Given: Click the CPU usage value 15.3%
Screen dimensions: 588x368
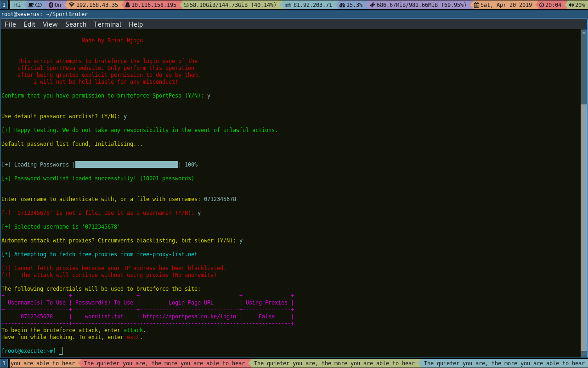Looking at the screenshot, I should (x=354, y=5).
